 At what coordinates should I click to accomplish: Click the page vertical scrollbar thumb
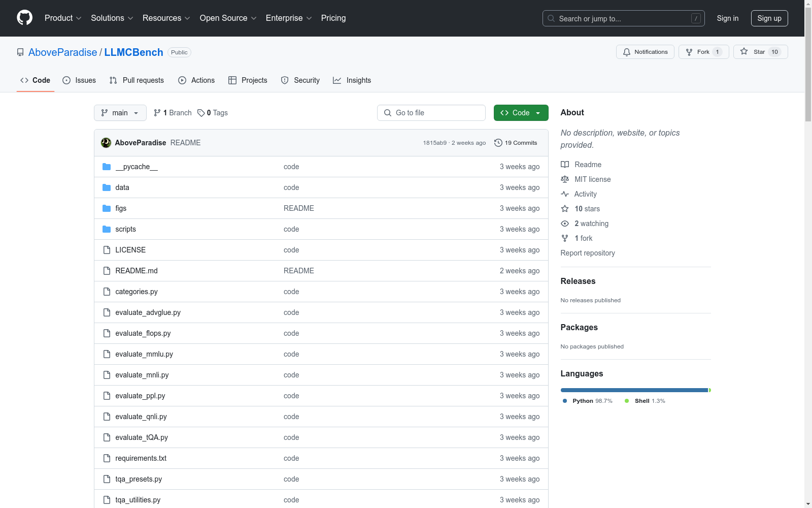click(808, 63)
